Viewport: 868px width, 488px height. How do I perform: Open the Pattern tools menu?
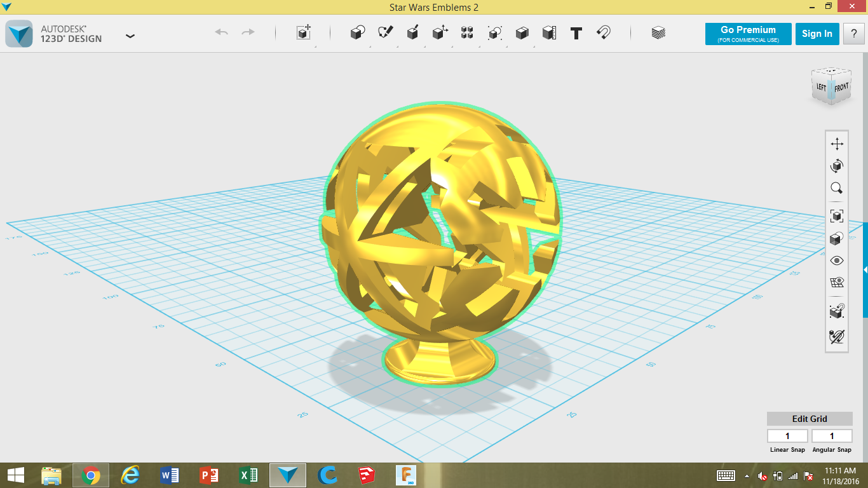(x=467, y=33)
